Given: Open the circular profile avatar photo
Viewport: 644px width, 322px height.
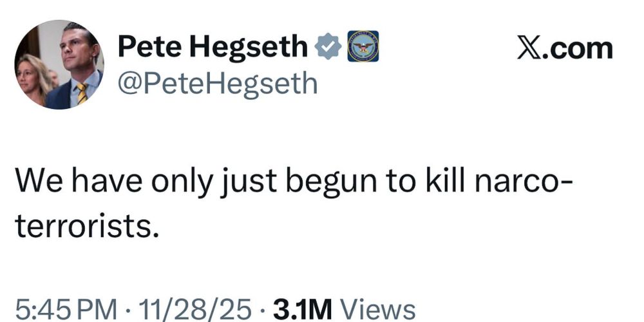Looking at the screenshot, I should 59,64.
